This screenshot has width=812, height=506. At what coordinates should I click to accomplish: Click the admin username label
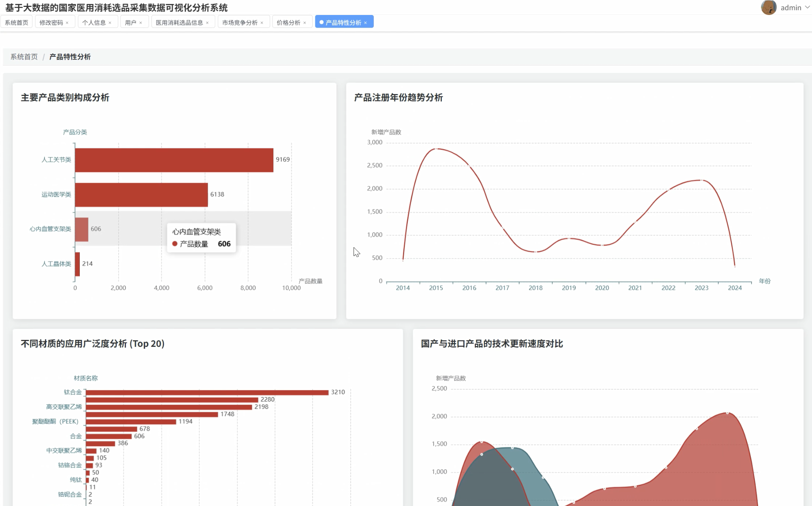coord(791,7)
